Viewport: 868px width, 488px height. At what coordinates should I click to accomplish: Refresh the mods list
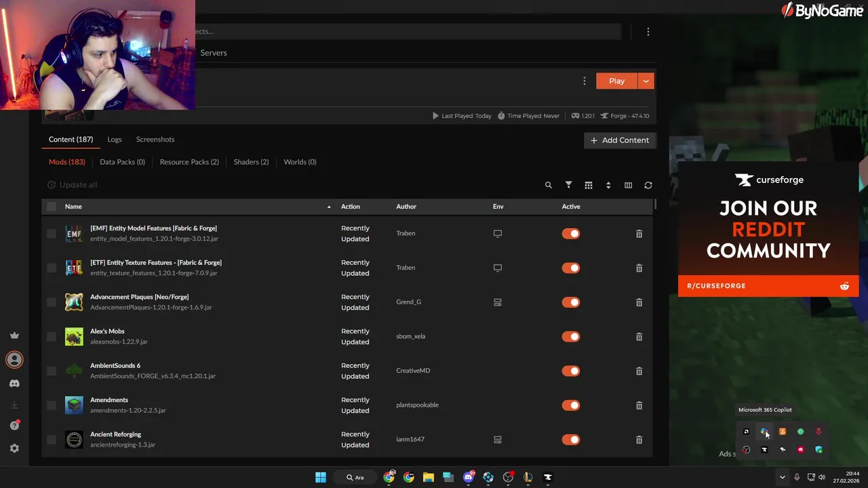(648, 185)
